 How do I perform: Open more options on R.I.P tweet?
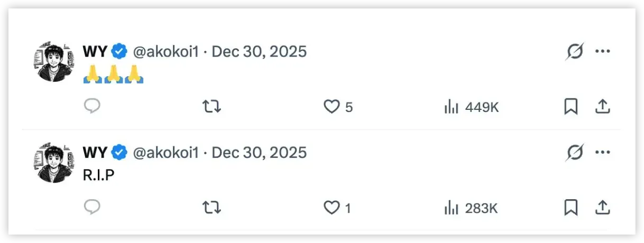tap(603, 153)
